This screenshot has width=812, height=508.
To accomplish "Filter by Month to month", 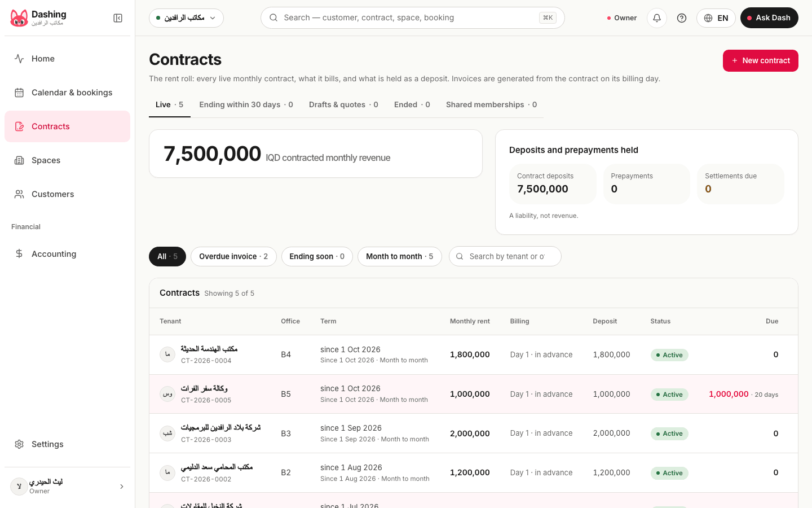I will 400,256.
